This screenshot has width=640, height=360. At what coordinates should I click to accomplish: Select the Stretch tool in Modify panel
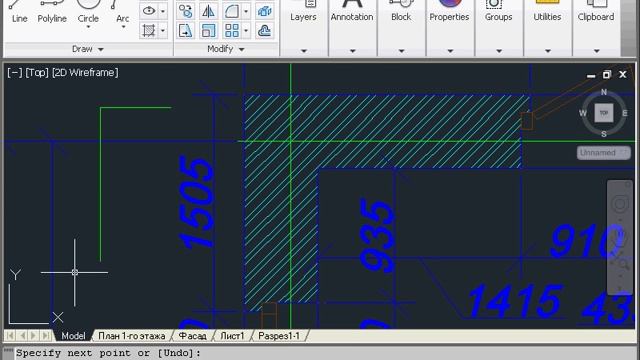pos(185,31)
